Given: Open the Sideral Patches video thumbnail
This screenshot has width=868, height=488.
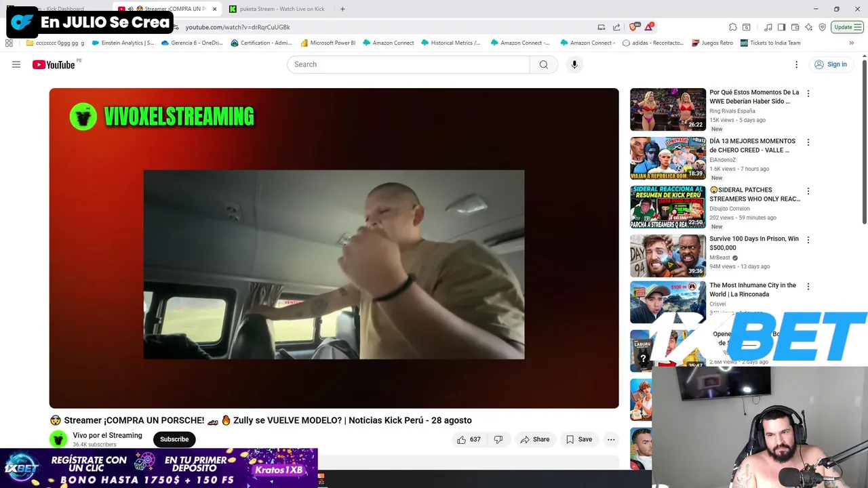Looking at the screenshot, I should 668,207.
